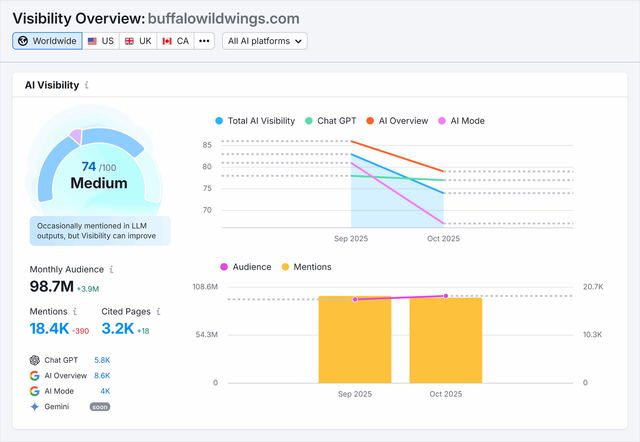This screenshot has height=442, width=640.
Task: Toggle the AI Overview legend series
Action: click(x=397, y=121)
